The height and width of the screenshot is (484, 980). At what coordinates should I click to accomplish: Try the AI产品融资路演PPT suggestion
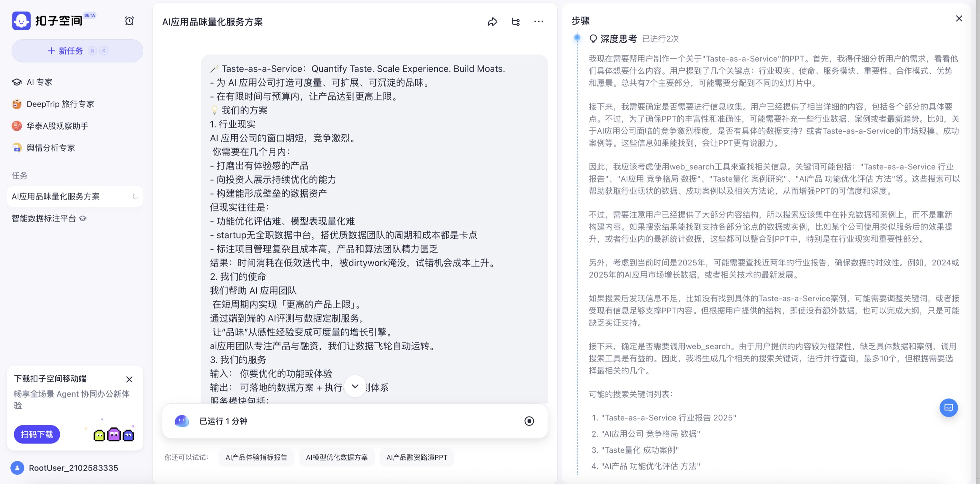click(417, 457)
